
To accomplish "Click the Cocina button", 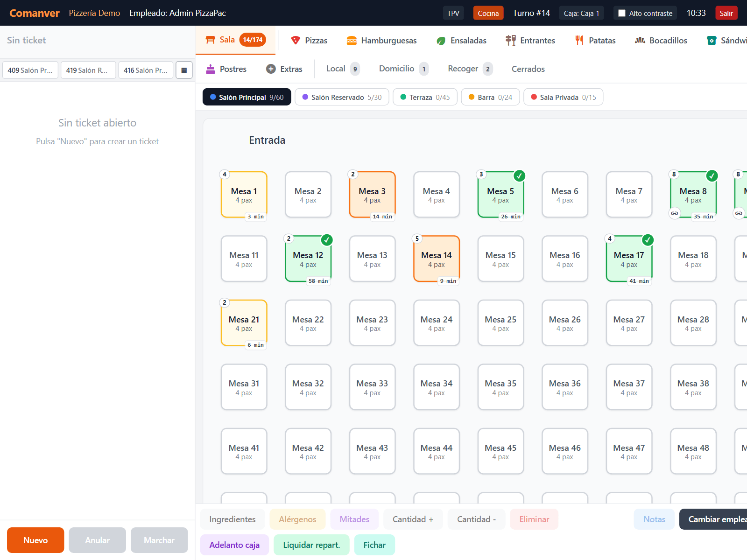I will coord(488,13).
